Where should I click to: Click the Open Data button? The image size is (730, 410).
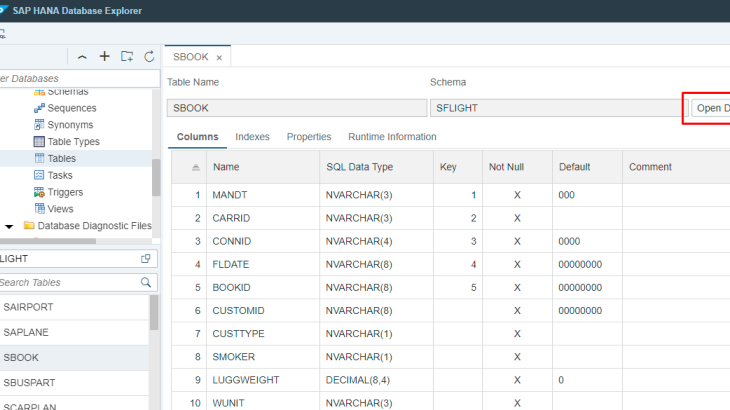pyautogui.click(x=711, y=108)
